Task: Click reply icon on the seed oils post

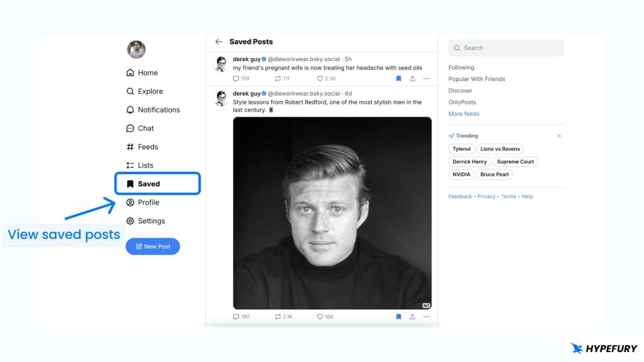Action: (x=236, y=79)
